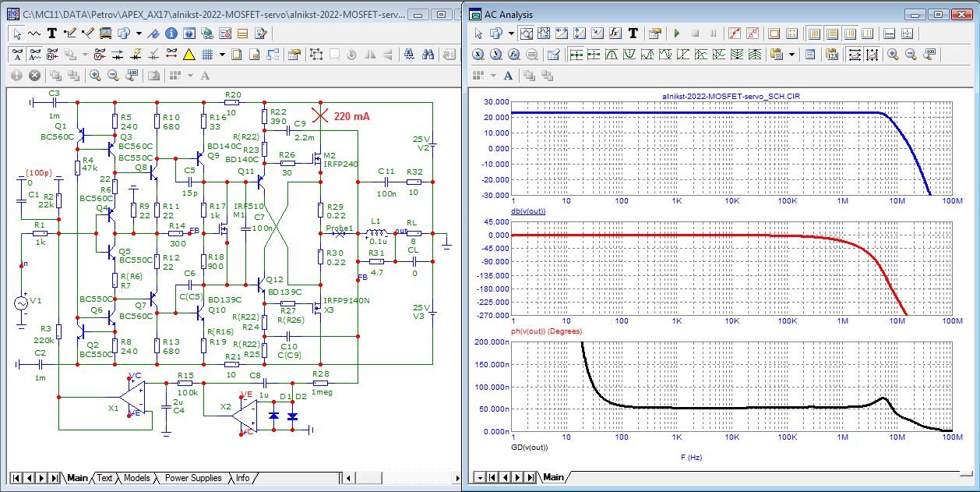Click Y axis scale icon
980x492 pixels.
pyautogui.click(x=495, y=54)
